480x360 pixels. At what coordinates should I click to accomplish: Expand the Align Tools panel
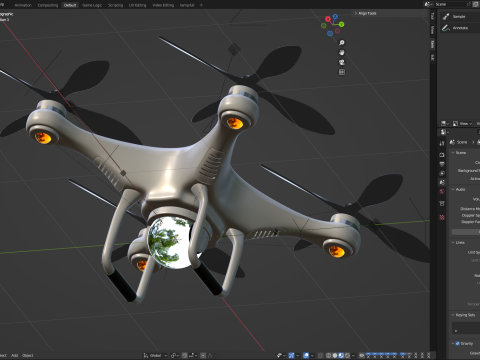coord(366,13)
